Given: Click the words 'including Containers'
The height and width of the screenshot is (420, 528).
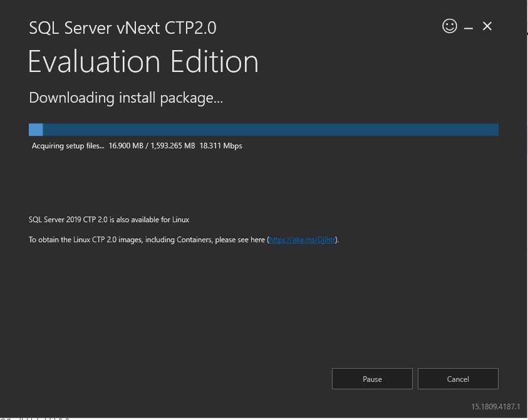Looking at the screenshot, I should point(179,240).
